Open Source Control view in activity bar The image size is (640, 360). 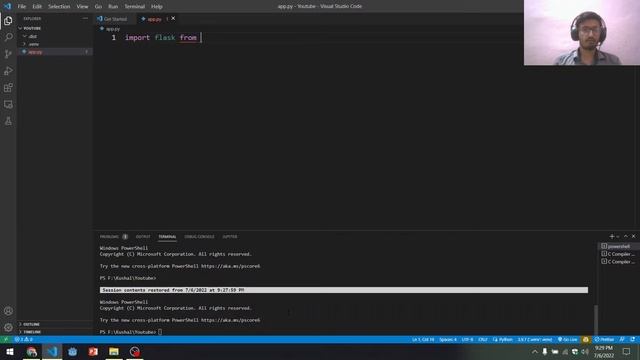pyautogui.click(x=8, y=54)
